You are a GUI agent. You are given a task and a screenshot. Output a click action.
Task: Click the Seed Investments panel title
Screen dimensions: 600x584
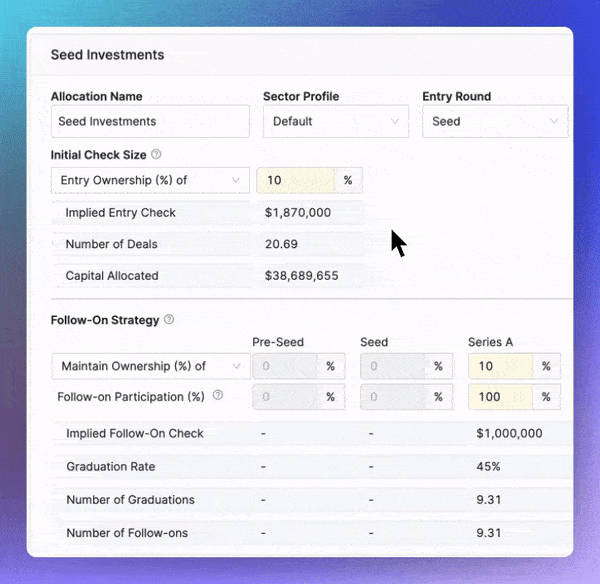(108, 55)
